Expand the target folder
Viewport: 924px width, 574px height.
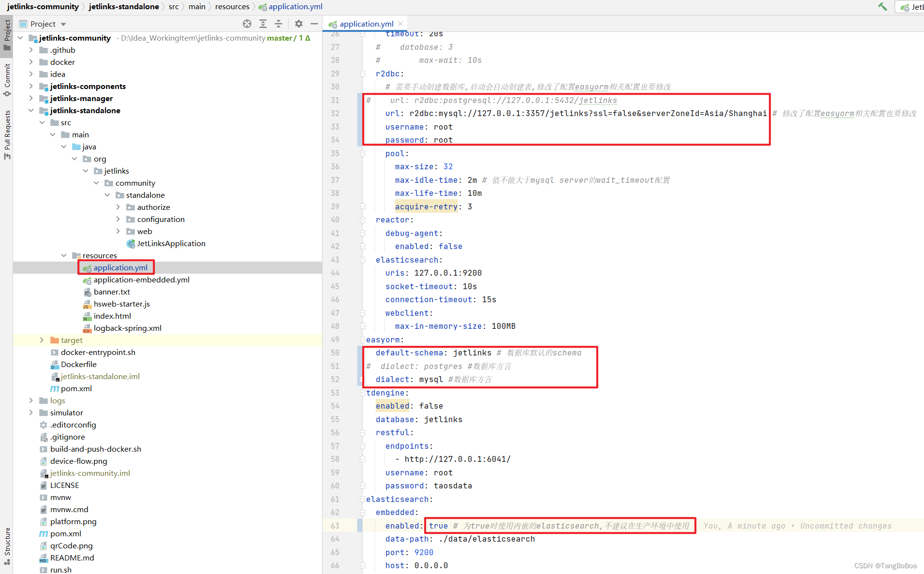[x=42, y=340]
